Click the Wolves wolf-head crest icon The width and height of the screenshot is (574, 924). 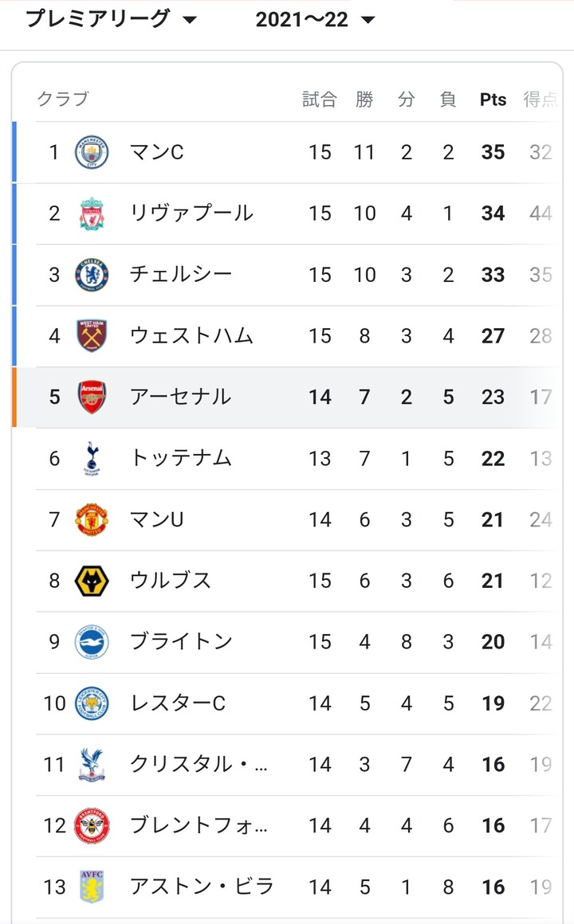(x=92, y=581)
